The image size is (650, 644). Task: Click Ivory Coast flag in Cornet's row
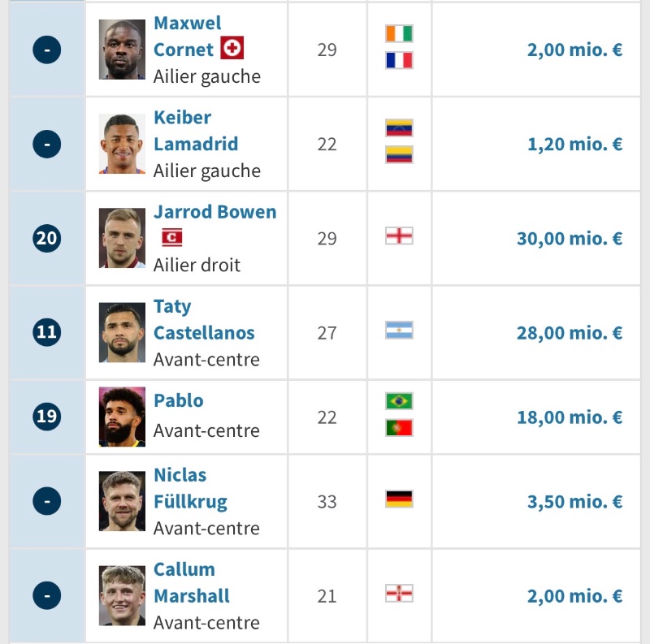click(x=399, y=33)
